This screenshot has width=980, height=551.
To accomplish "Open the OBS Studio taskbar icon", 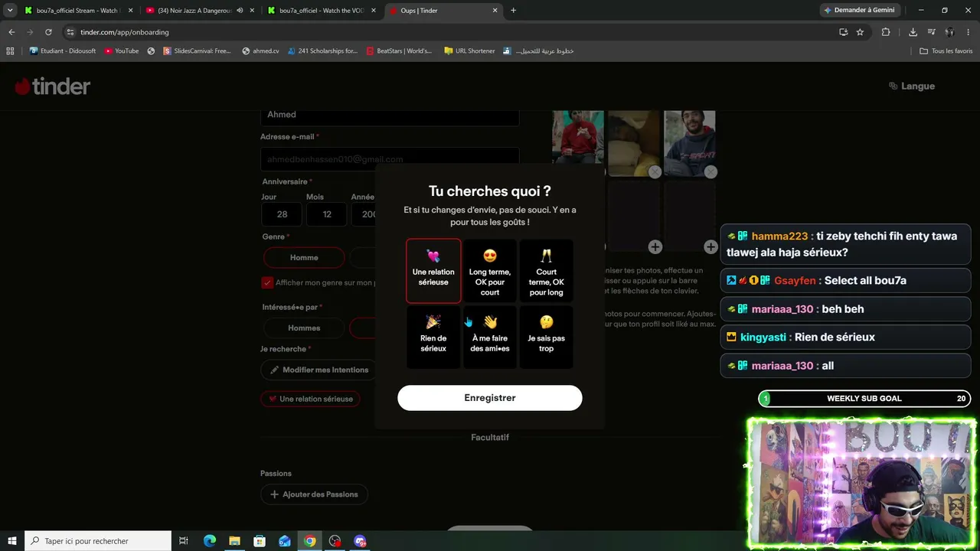I will point(335,541).
